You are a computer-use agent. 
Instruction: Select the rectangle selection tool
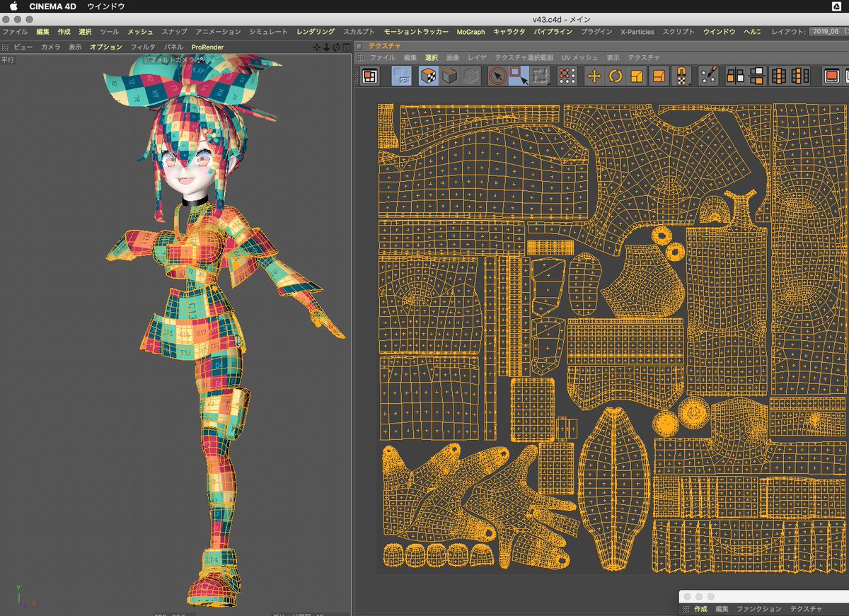coord(519,76)
